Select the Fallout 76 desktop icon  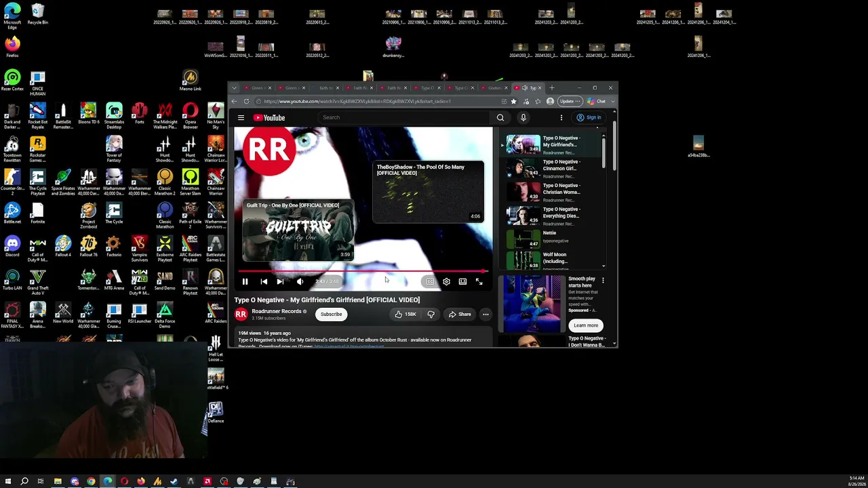click(x=88, y=245)
